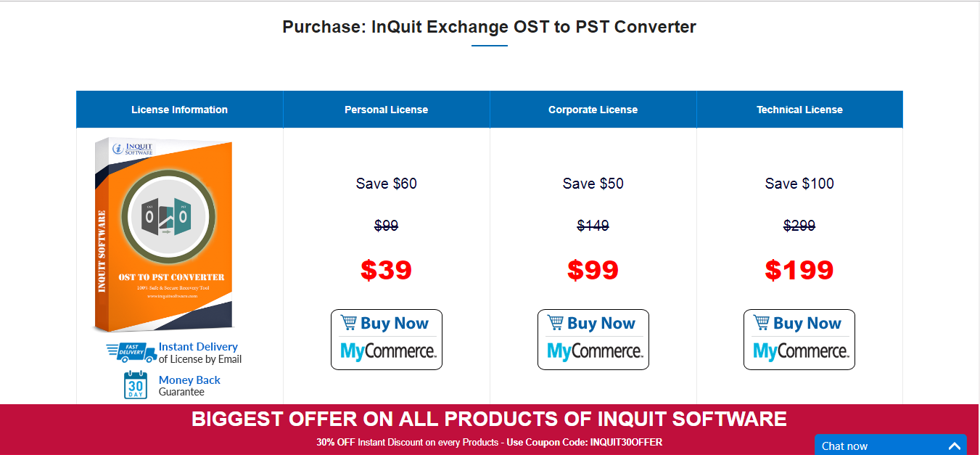
Task: Select the Corporate License column header
Action: click(593, 110)
